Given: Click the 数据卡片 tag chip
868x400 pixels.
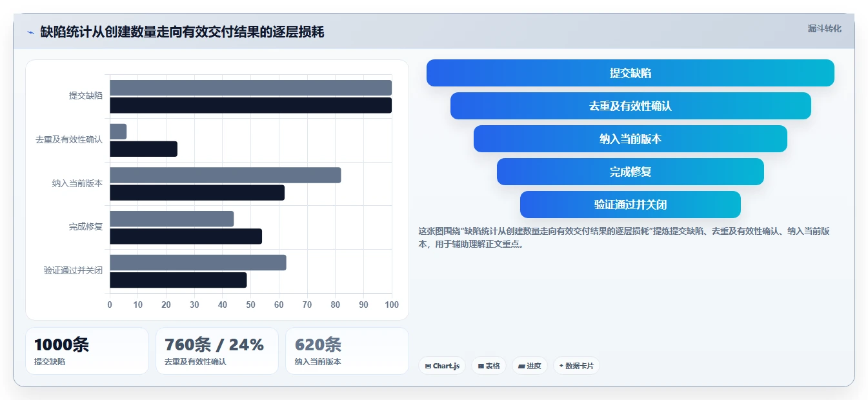Looking at the screenshot, I should (576, 366).
